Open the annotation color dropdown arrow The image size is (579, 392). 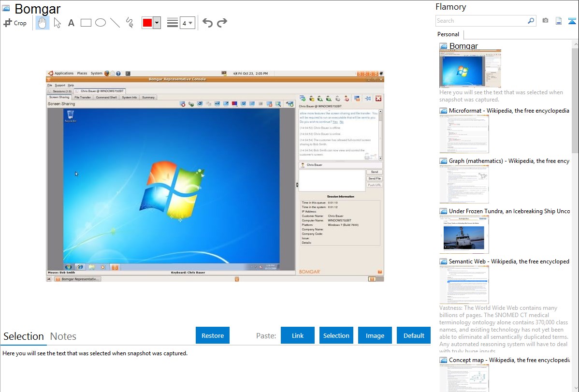click(157, 23)
